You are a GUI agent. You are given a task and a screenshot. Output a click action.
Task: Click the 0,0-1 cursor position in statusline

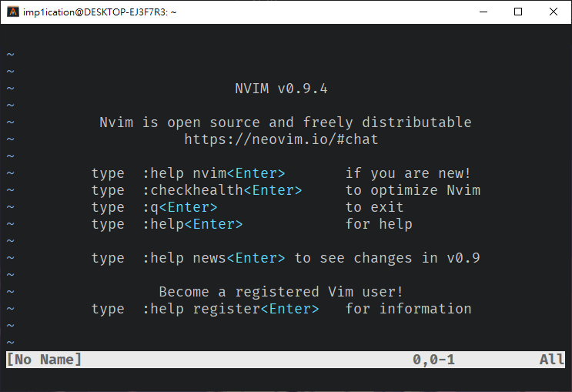click(433, 360)
